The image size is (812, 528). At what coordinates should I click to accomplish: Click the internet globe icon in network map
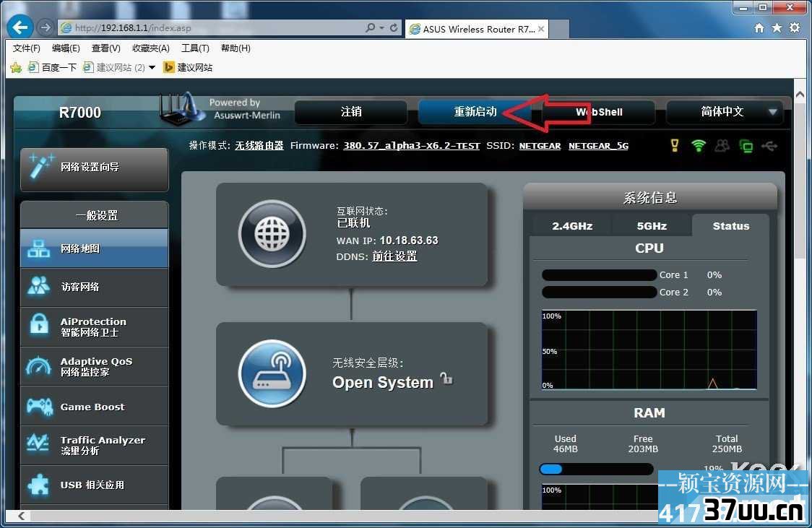(x=272, y=234)
